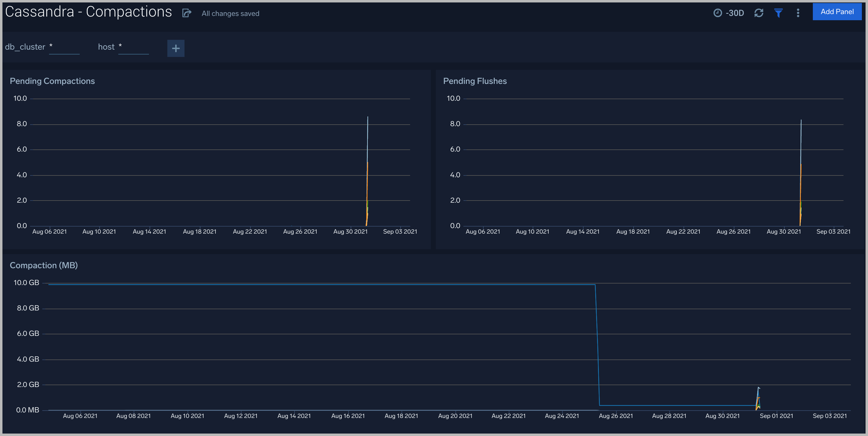Open the three-dot dashboard options menu
The image size is (868, 436).
point(798,13)
